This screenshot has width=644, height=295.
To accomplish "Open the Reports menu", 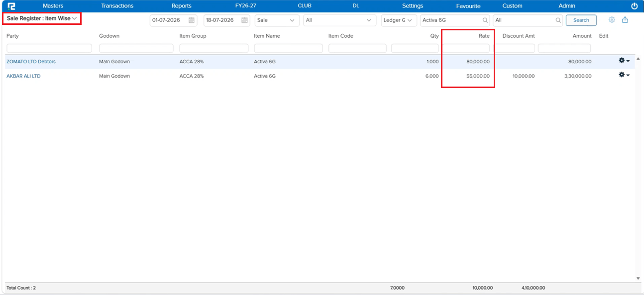I will 182,6.
